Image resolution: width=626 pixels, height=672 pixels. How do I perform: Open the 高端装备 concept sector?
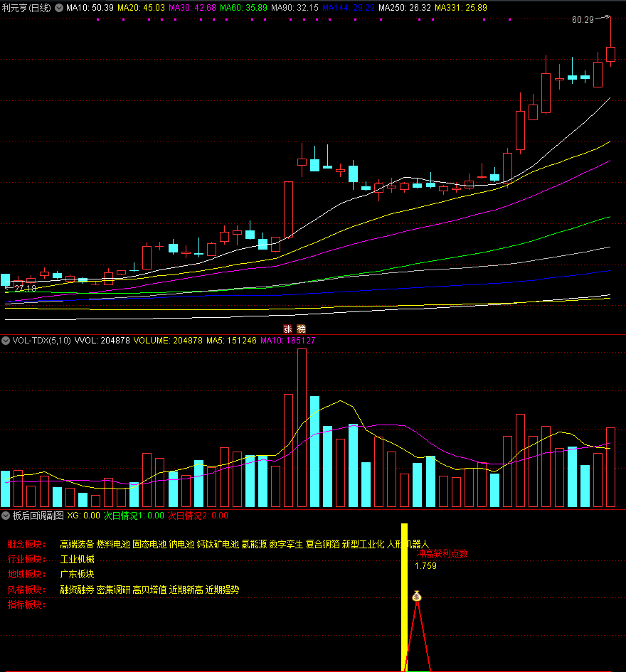(77, 545)
